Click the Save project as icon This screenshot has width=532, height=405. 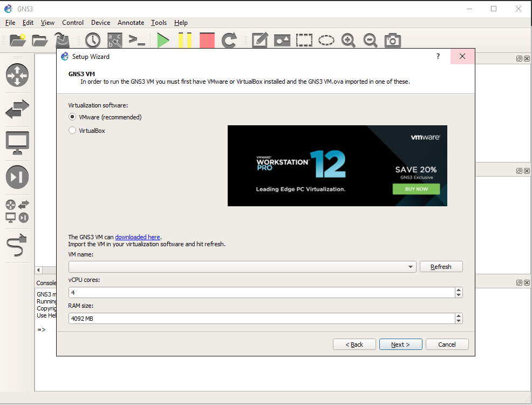click(63, 40)
